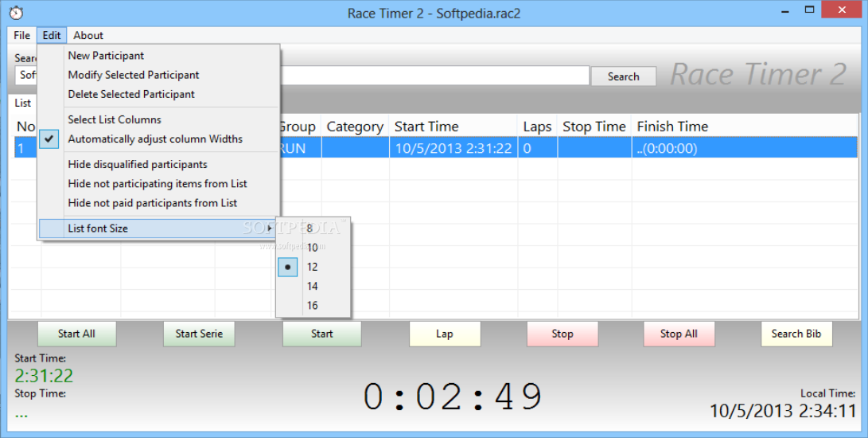Click the red Stop button

coord(562,334)
